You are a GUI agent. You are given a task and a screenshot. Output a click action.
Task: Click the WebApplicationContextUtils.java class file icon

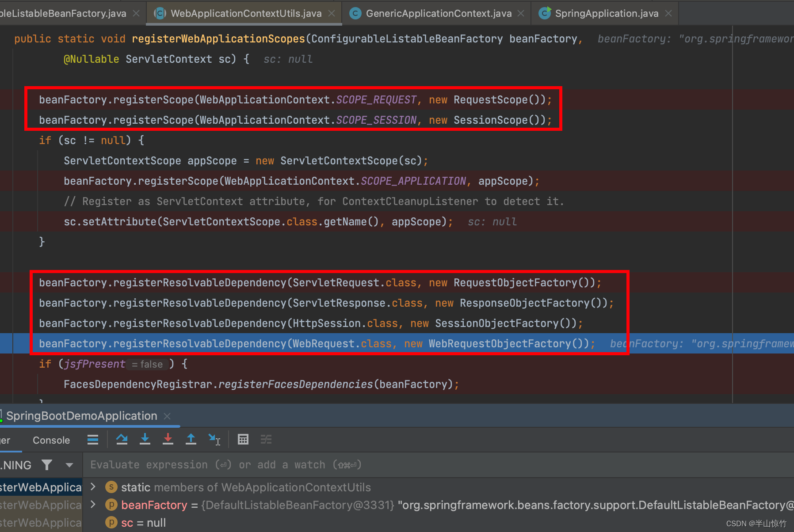160,13
